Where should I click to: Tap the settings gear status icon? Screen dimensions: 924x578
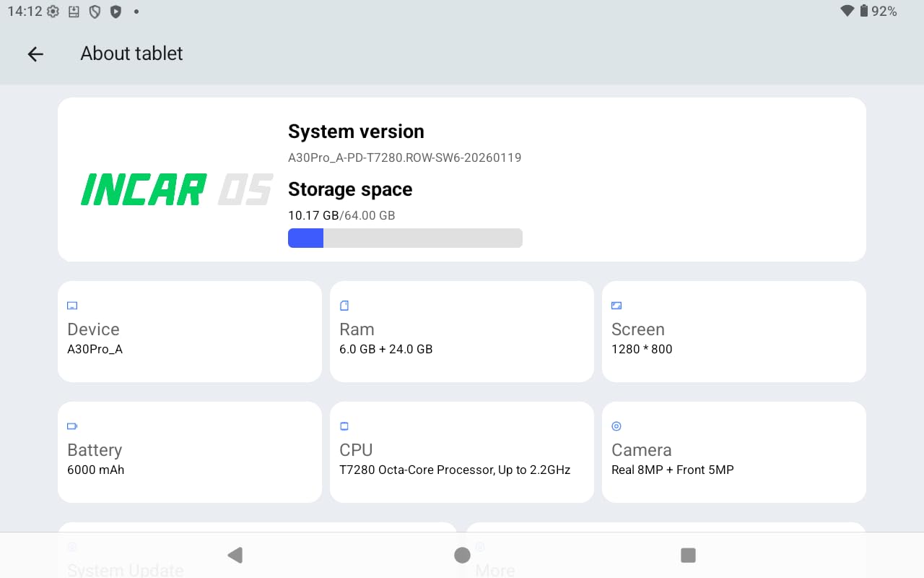pos(53,12)
